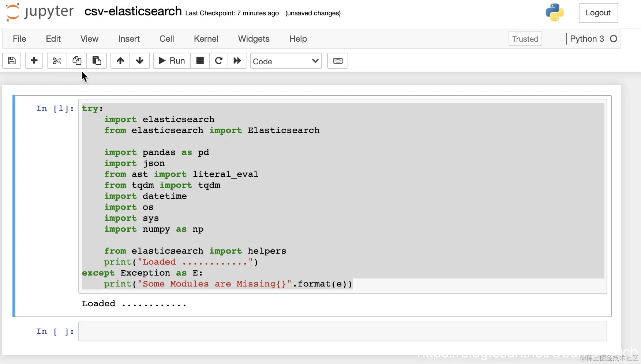Interrupt the kernel with the stop icon
Screen dimensions: 641x364
click(x=200, y=61)
